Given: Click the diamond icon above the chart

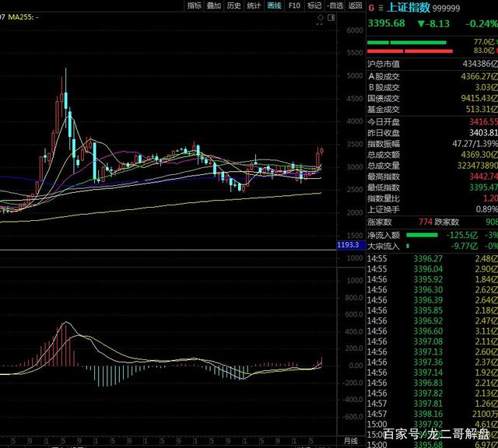Looking at the screenshot, I should pos(320,17).
